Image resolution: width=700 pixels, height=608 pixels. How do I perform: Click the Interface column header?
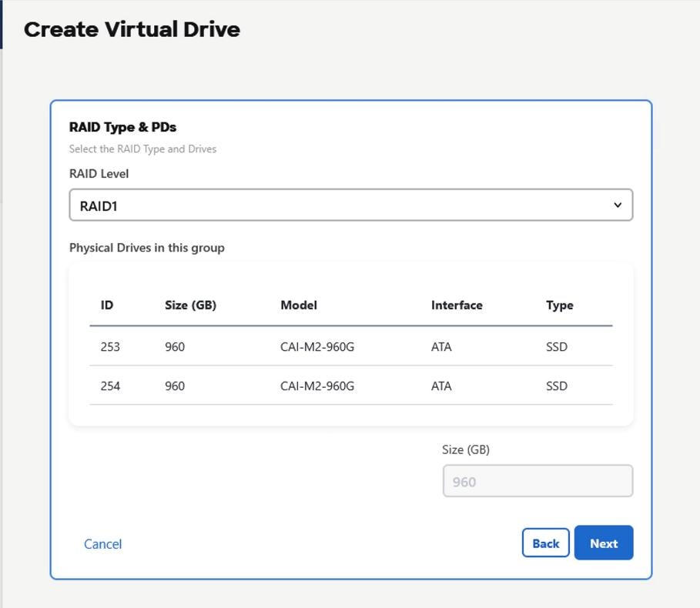[x=457, y=305]
